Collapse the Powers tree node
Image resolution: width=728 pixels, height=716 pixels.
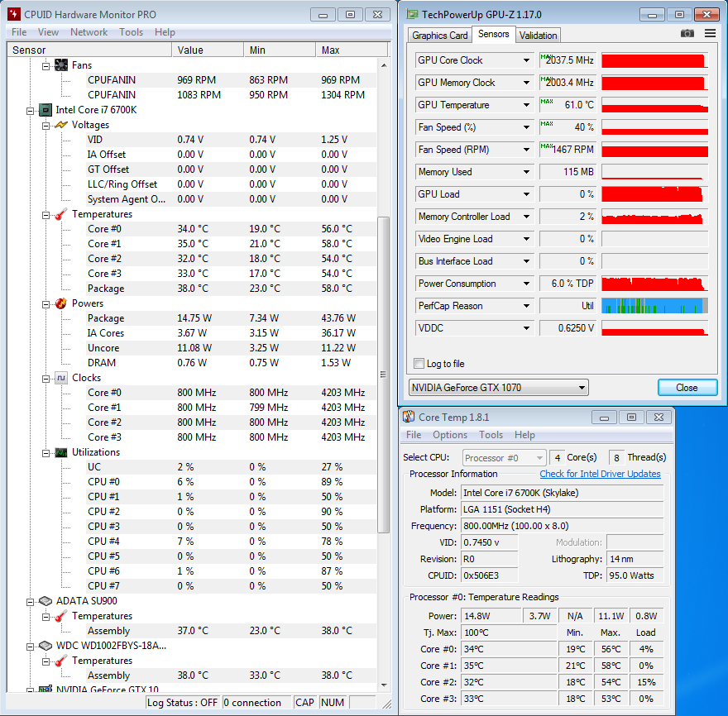(x=45, y=304)
